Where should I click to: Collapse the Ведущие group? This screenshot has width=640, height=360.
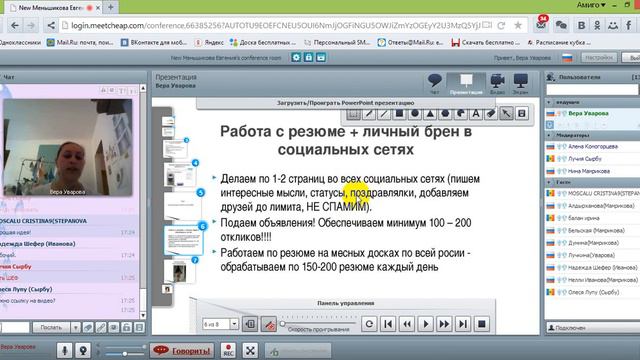[549, 102]
